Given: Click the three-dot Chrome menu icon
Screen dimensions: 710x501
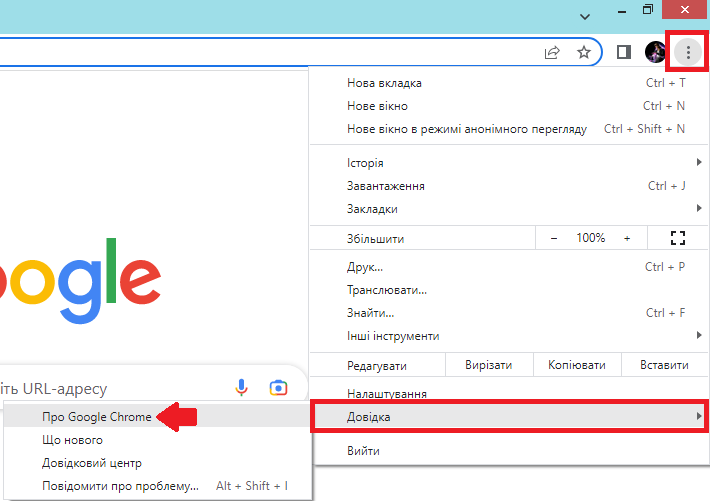Looking at the screenshot, I should point(688,51).
